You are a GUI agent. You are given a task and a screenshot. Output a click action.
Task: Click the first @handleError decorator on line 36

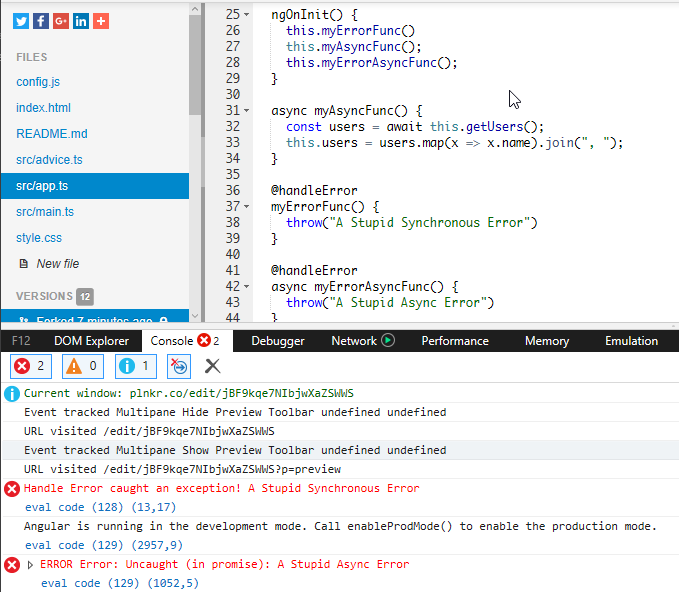[x=314, y=191]
